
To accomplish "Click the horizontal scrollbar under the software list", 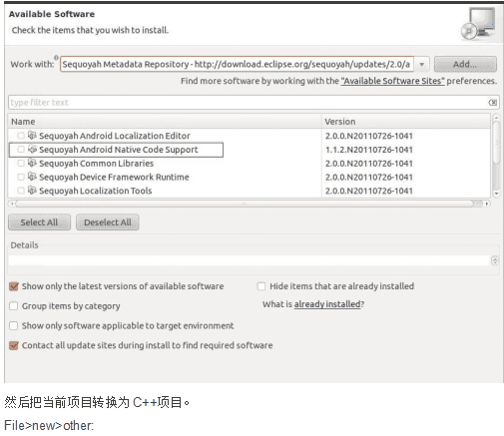I will [245, 204].
